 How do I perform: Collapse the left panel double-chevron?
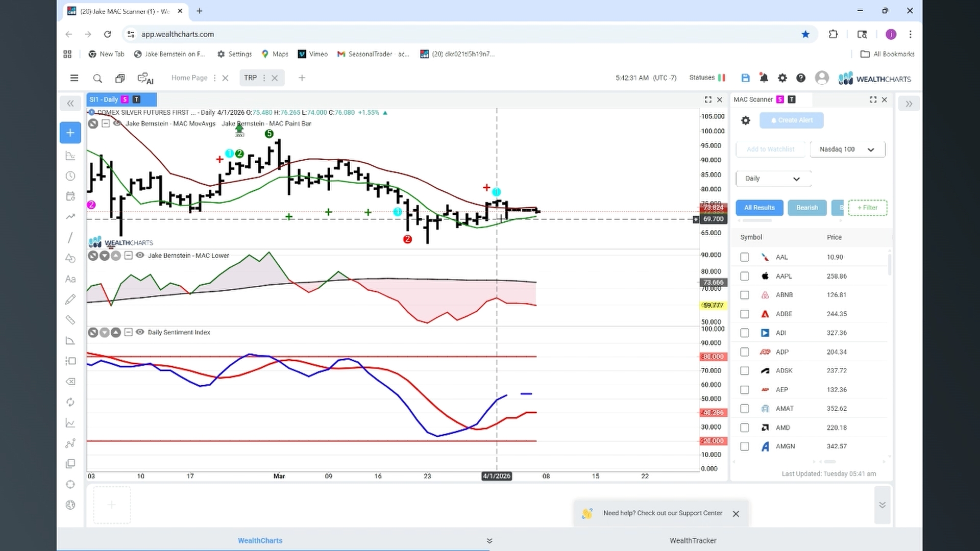pyautogui.click(x=70, y=104)
